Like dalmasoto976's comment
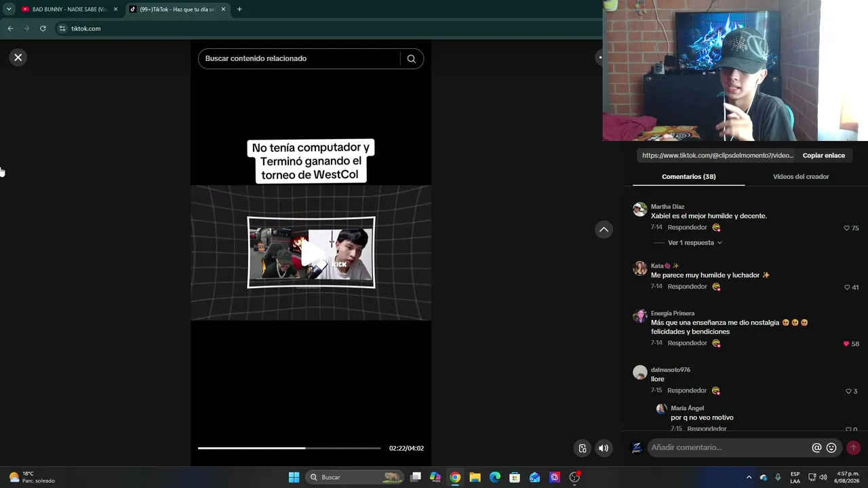Image resolution: width=868 pixels, height=488 pixels. pyautogui.click(x=848, y=391)
